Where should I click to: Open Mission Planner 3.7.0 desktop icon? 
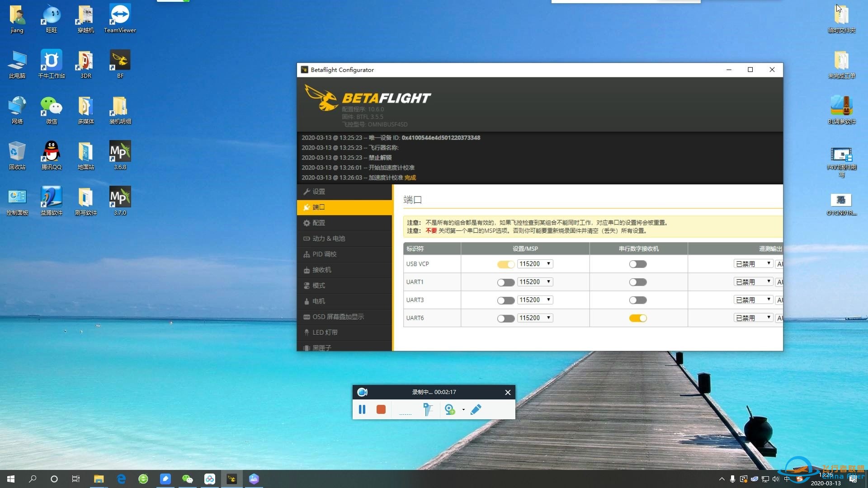pyautogui.click(x=120, y=201)
